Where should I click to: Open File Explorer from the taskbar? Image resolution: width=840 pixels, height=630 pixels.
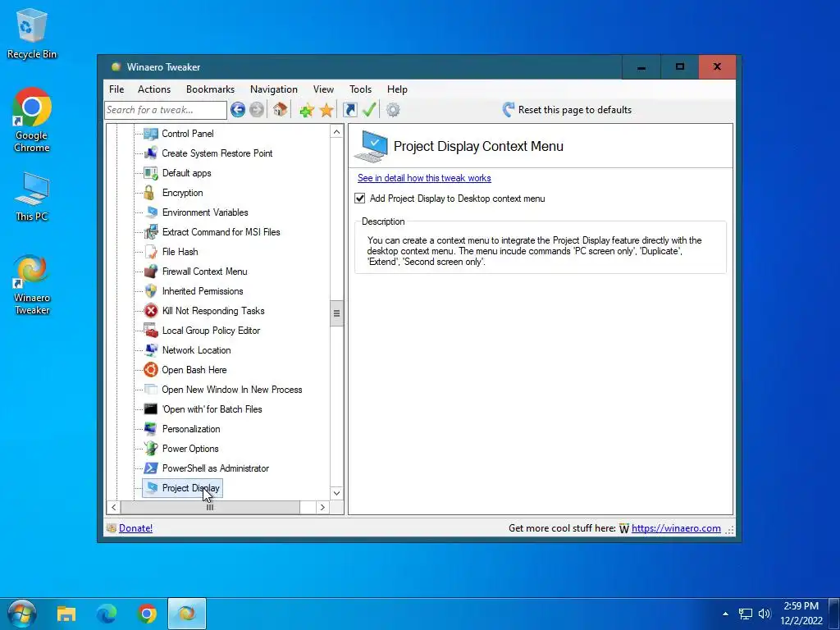66,614
